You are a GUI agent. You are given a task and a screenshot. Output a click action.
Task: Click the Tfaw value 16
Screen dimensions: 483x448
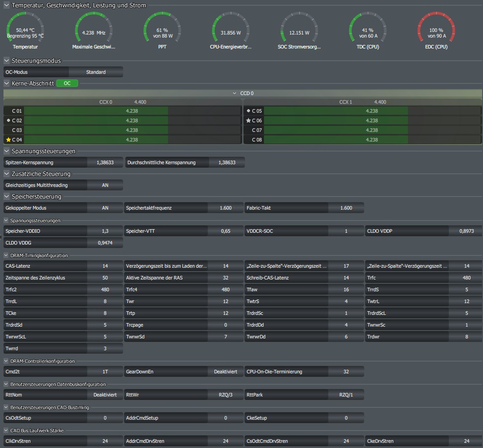(346, 289)
